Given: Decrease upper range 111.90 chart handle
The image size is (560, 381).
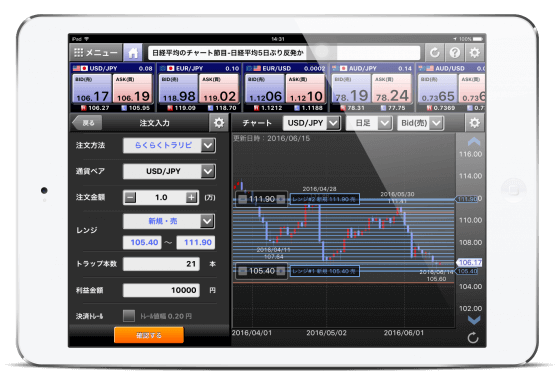Looking at the screenshot, I should point(242,199).
